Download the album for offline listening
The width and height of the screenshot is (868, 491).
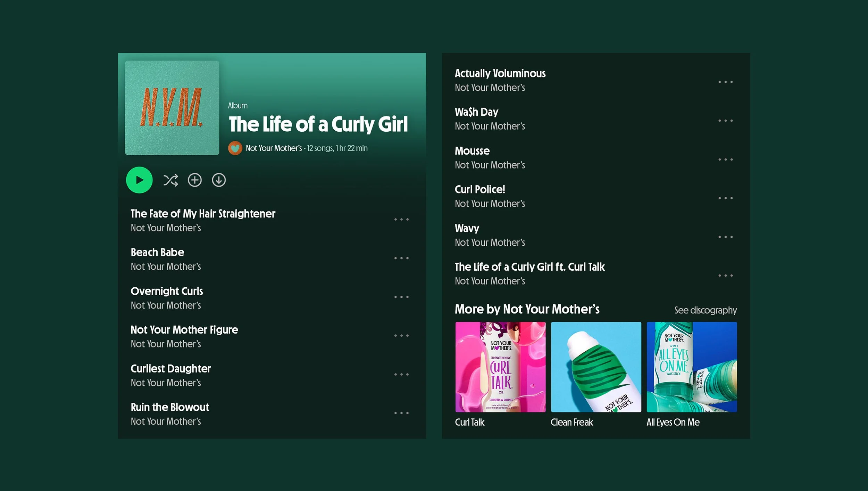[218, 180]
